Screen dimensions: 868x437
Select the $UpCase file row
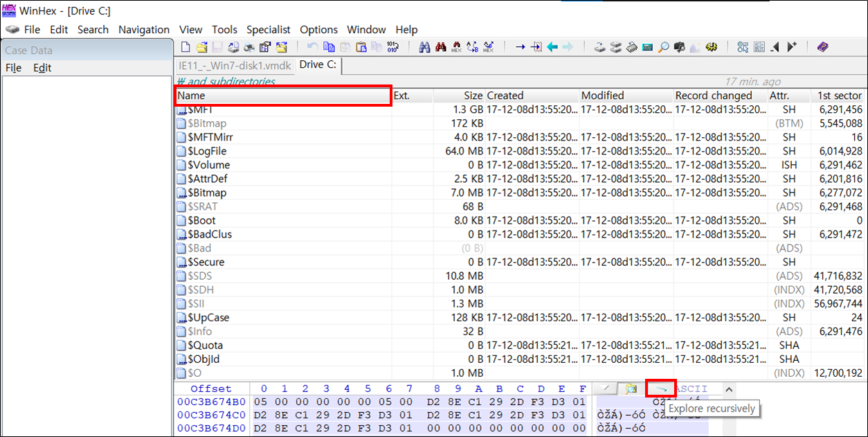point(520,317)
